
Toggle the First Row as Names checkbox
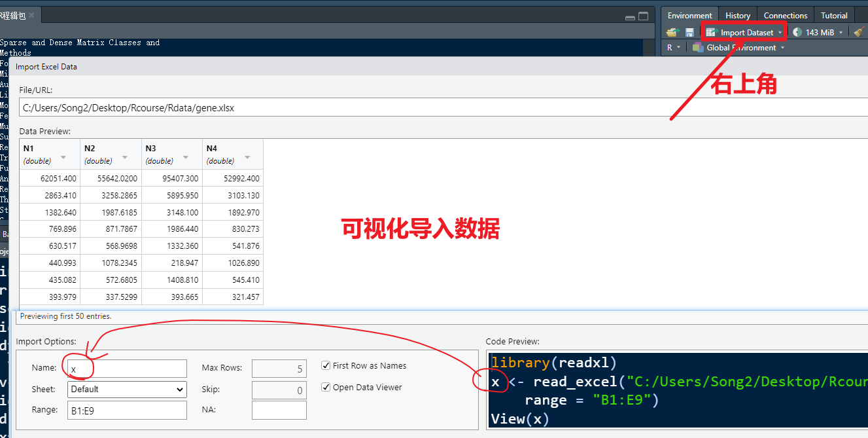[x=326, y=365]
